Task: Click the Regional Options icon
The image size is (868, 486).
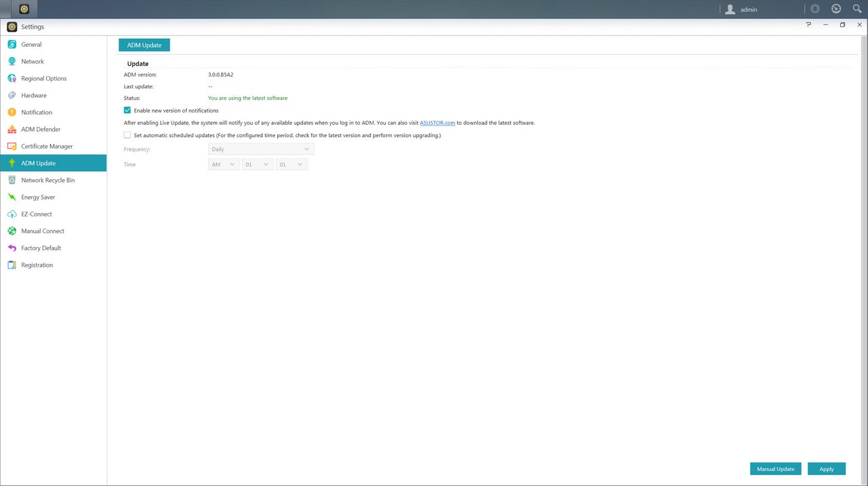Action: 12,78
